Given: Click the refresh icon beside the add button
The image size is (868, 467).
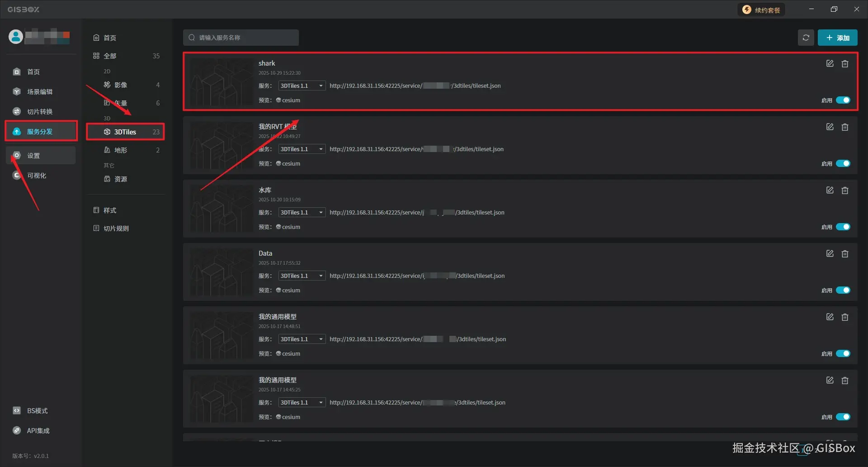Looking at the screenshot, I should (806, 38).
